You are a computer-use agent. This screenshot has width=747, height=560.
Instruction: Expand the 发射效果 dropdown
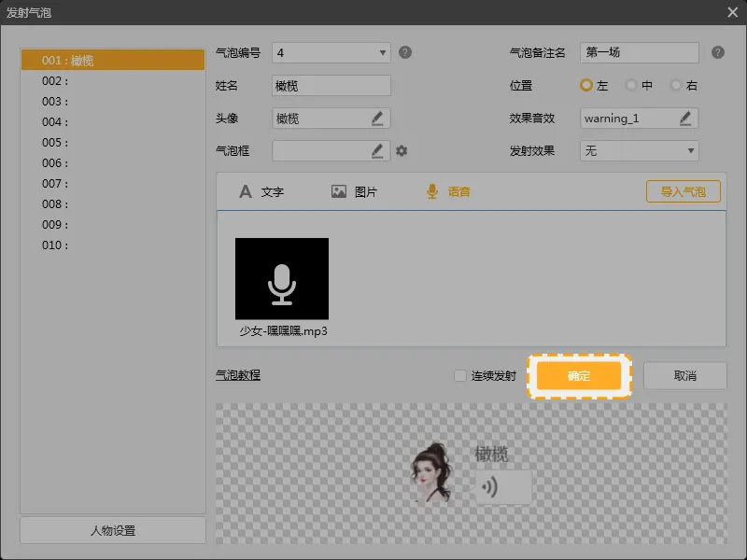[640, 150]
